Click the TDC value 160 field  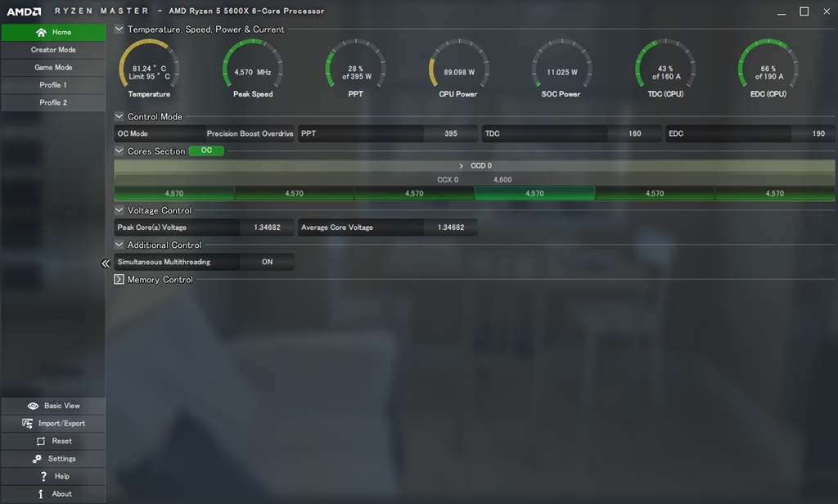coord(635,133)
